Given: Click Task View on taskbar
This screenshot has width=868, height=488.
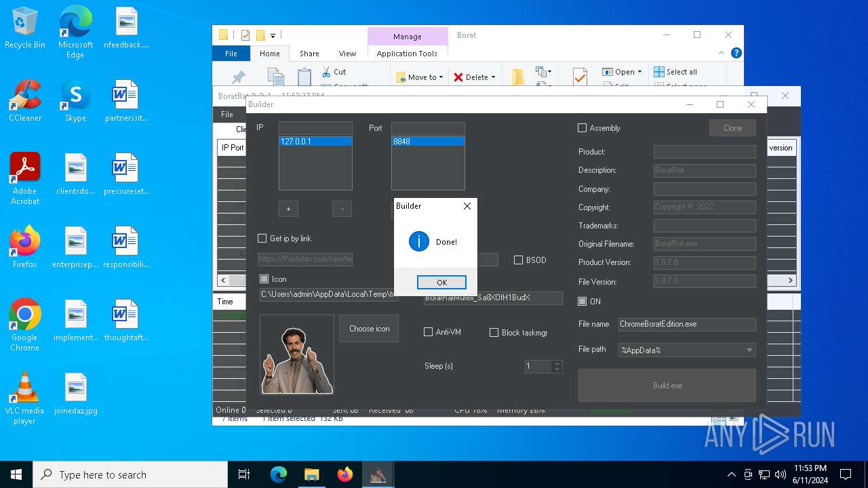Looking at the screenshot, I should (244, 474).
